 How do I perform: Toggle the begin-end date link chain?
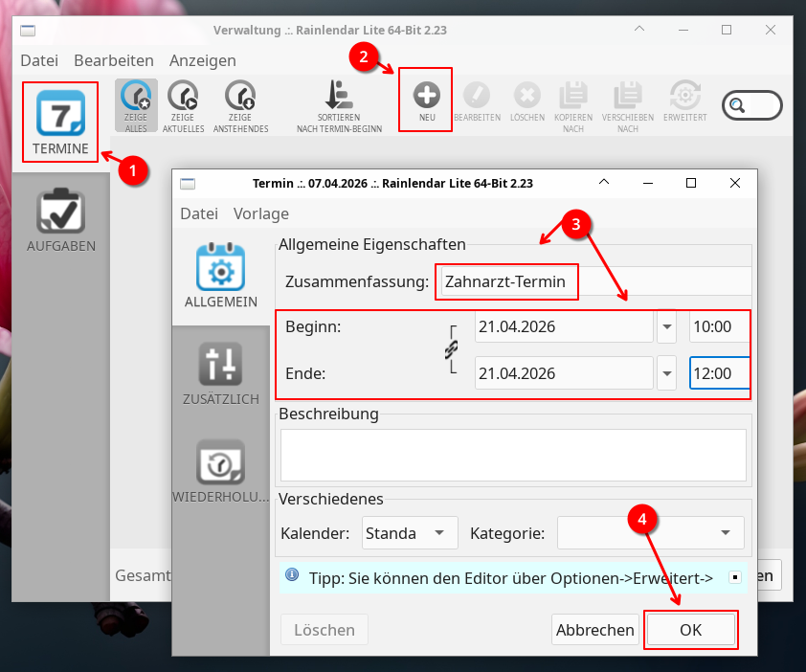(451, 350)
